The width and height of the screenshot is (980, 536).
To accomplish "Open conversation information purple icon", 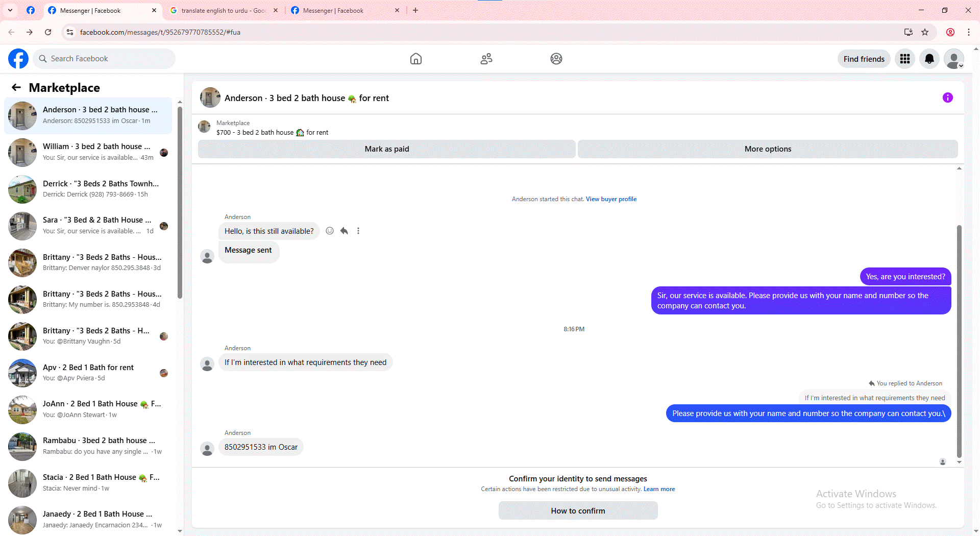I will 948,98.
